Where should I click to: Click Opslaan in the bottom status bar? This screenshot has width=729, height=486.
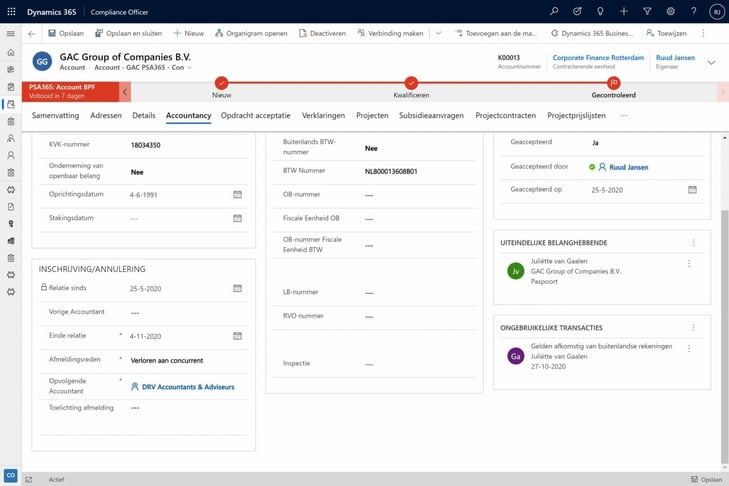707,479
